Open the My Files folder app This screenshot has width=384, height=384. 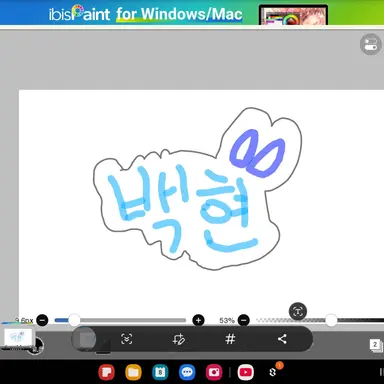click(x=133, y=372)
